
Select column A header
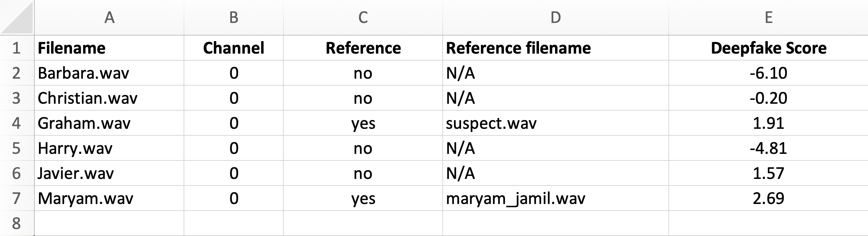(x=109, y=16)
